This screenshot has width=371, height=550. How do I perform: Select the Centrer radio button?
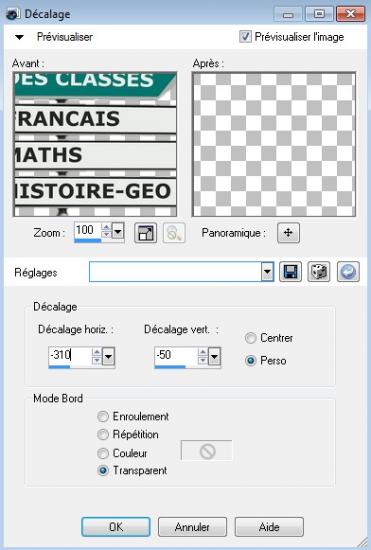point(250,338)
